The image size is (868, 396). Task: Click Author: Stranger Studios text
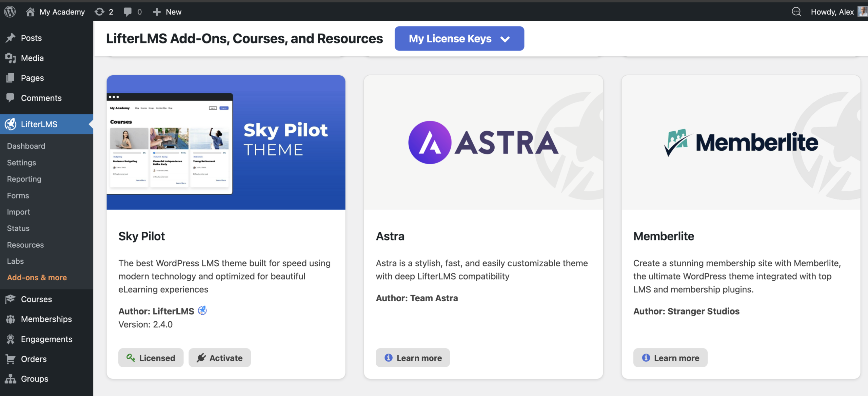coord(686,311)
